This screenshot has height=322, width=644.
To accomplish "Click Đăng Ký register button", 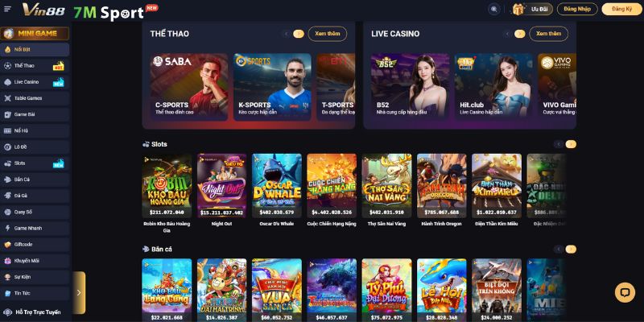I will pos(621,9).
